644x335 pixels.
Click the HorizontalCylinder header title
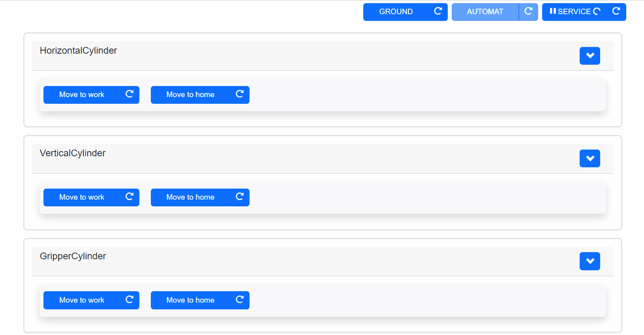[x=79, y=51]
